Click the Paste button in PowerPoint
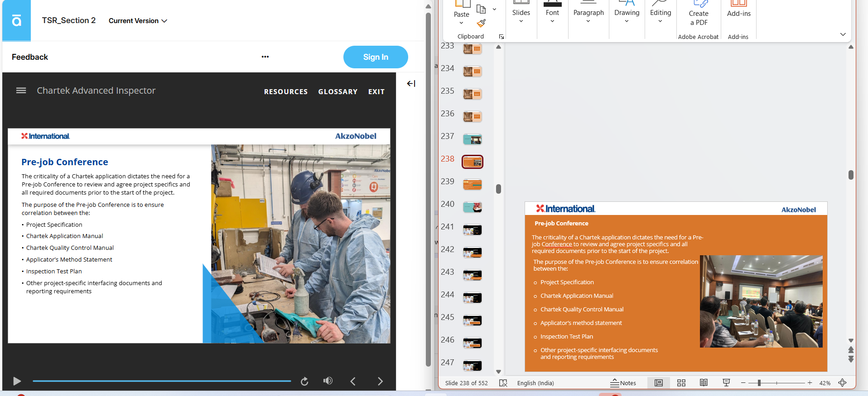 462,9
